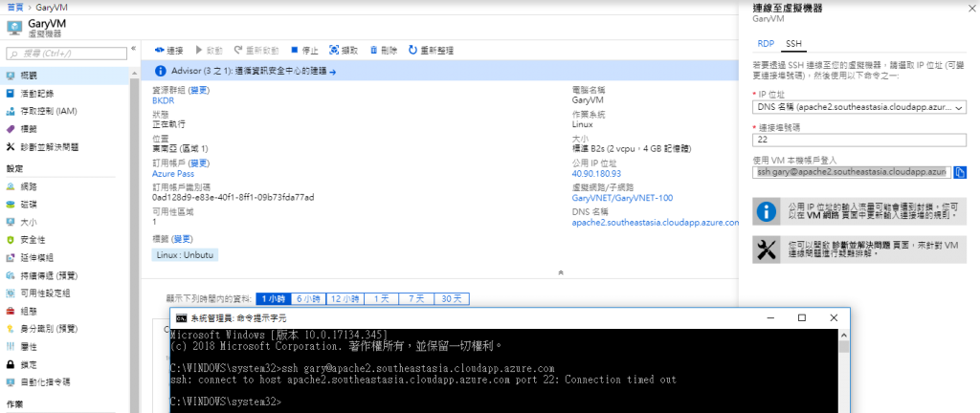Open the Extensions (延伸模組) sidebar item
This screenshot has width=980, height=413.
pos(65,258)
